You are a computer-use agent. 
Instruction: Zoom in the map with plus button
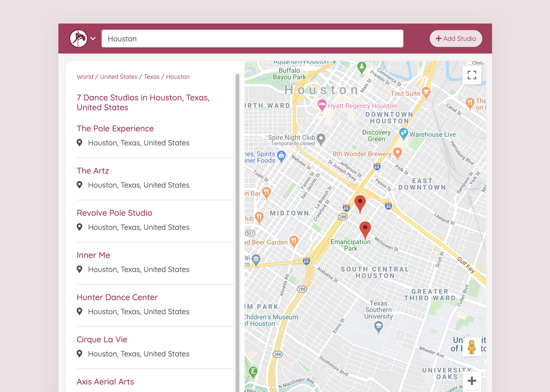click(x=472, y=381)
